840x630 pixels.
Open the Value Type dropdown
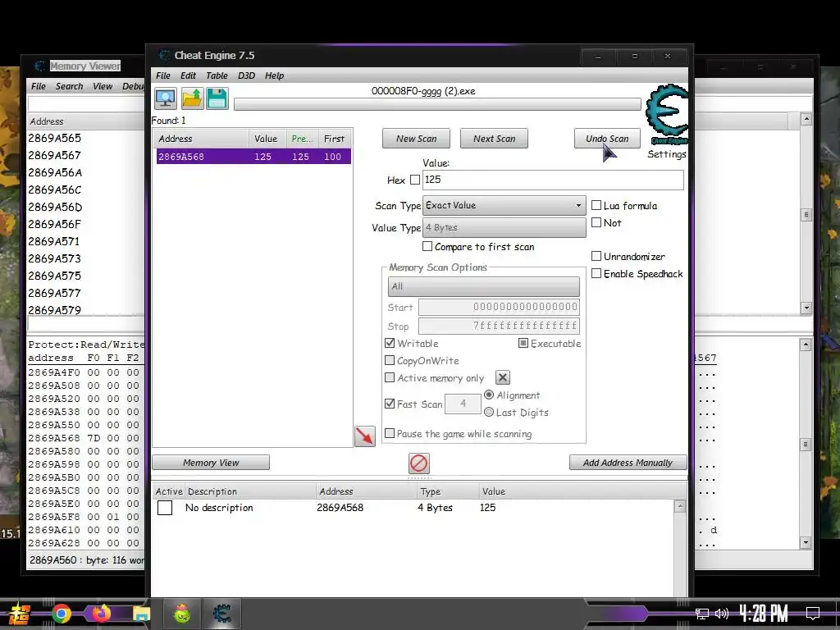[x=504, y=228]
